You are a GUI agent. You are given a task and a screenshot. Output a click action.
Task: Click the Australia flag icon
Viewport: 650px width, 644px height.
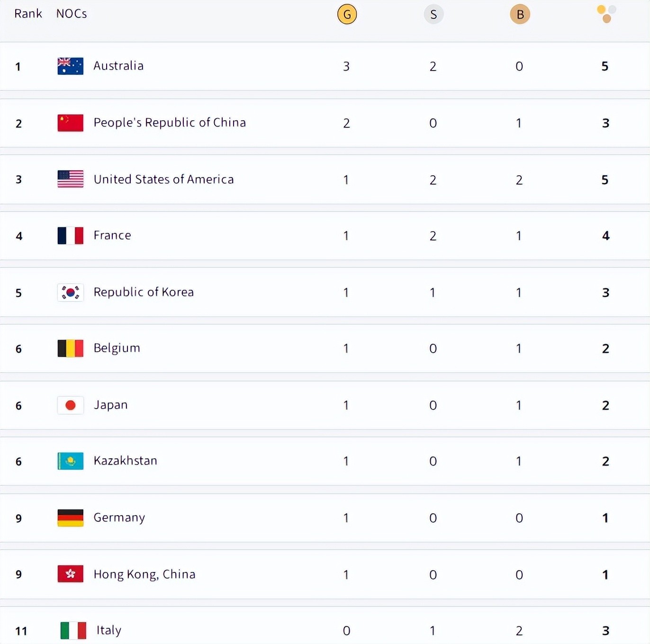coord(70,66)
